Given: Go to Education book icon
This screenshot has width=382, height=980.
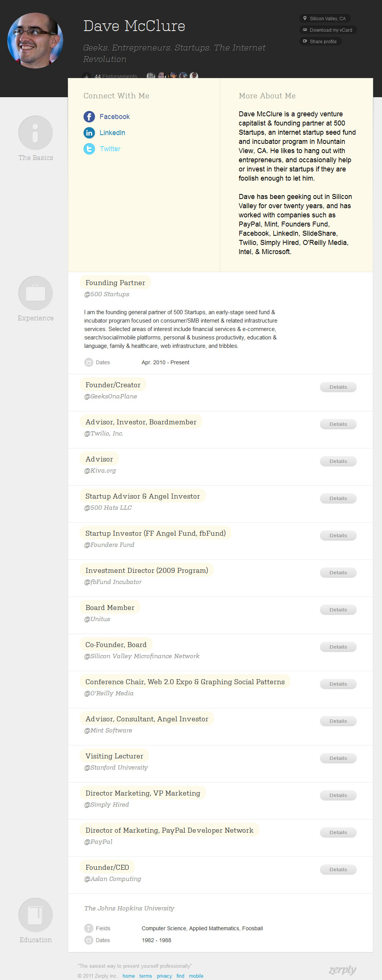Looking at the screenshot, I should coord(36,915).
